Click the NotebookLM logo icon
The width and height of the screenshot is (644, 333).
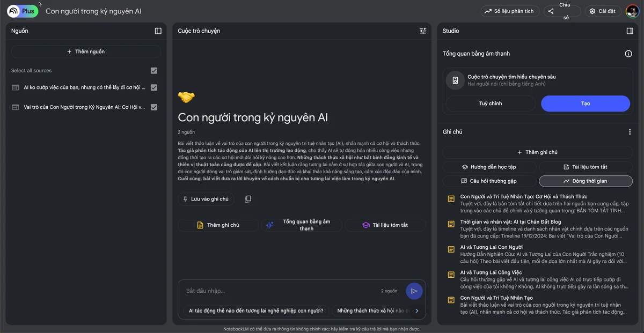tap(13, 11)
